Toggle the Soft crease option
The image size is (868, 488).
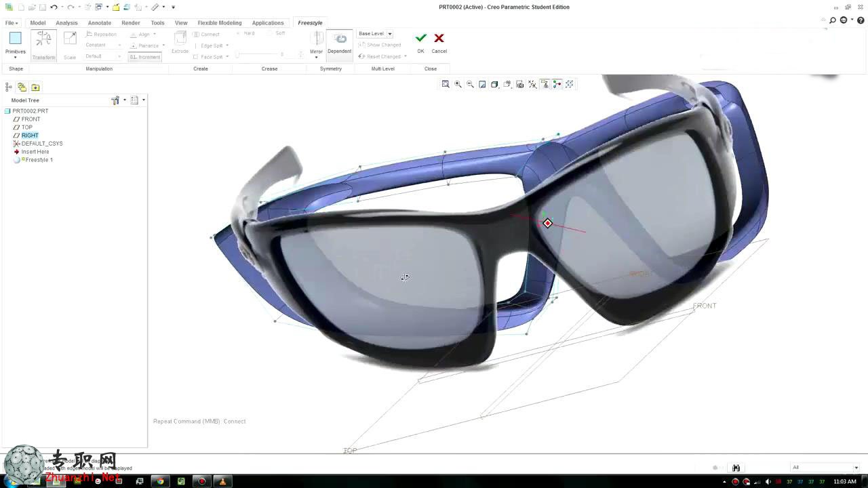click(277, 33)
